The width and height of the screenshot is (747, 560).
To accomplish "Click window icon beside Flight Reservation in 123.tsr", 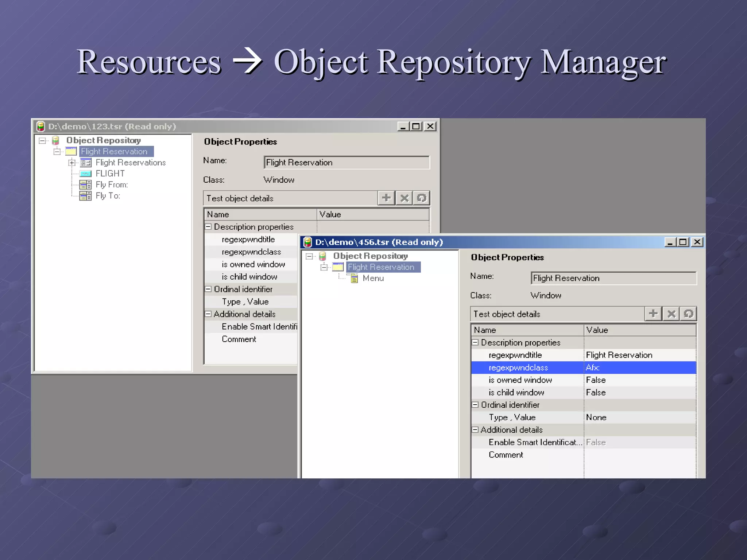I will pos(71,151).
